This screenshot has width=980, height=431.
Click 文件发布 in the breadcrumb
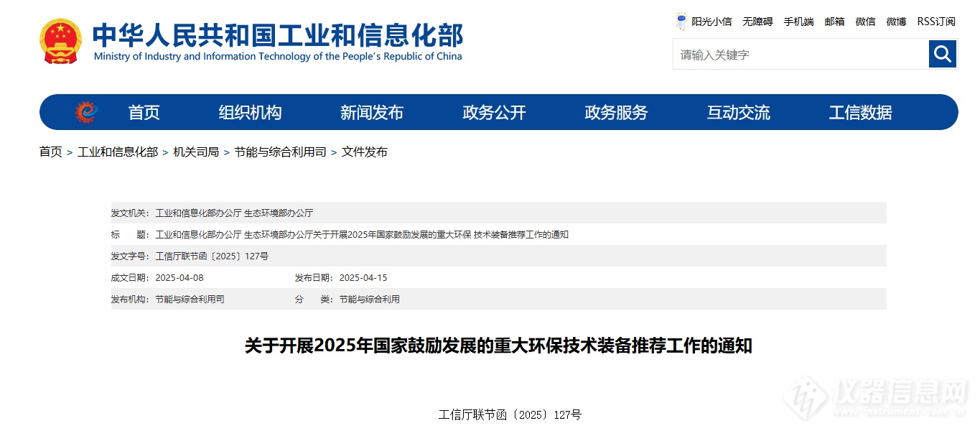tap(365, 152)
